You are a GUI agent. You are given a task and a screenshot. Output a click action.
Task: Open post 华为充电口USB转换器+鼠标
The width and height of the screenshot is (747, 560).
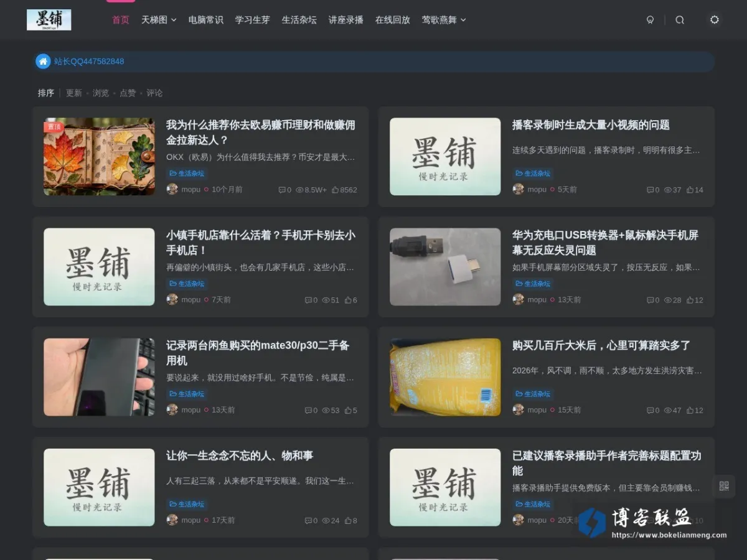tap(606, 243)
